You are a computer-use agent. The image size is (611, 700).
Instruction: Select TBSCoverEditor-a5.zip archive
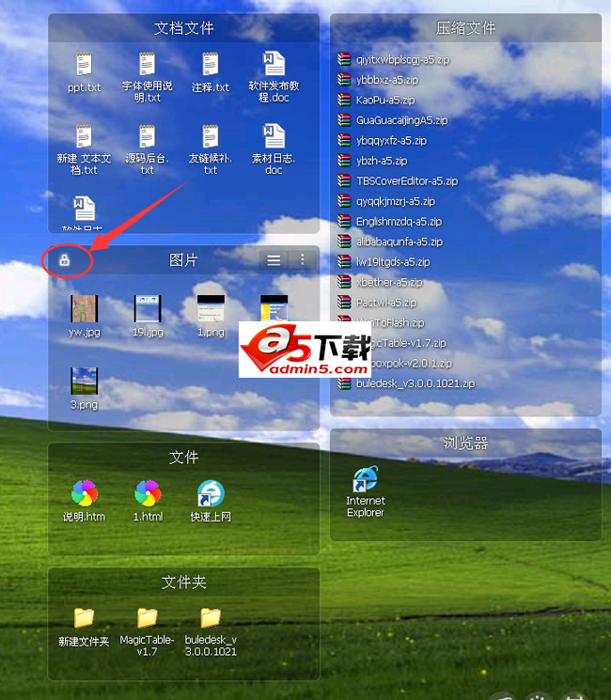click(398, 180)
